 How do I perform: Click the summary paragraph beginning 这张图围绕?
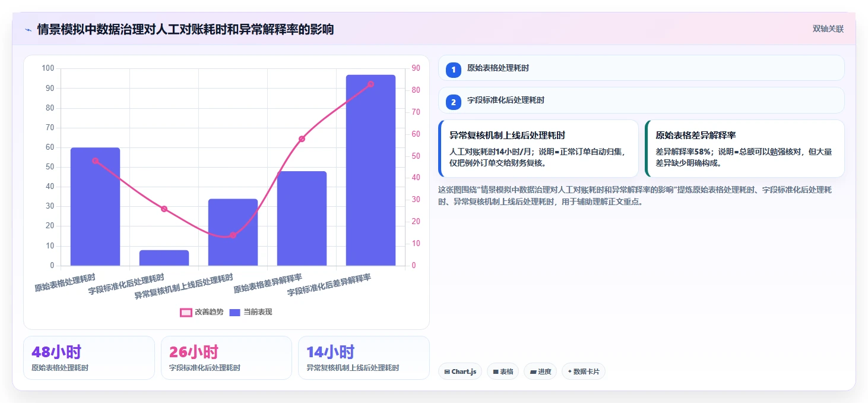pyautogui.click(x=636, y=196)
